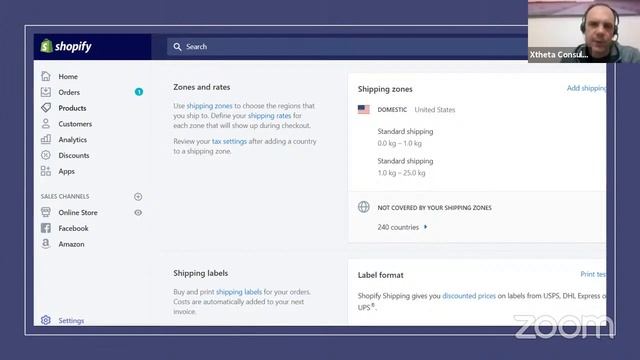This screenshot has height=360, width=640.
Task: Click the Orders count badge
Action: (x=139, y=92)
